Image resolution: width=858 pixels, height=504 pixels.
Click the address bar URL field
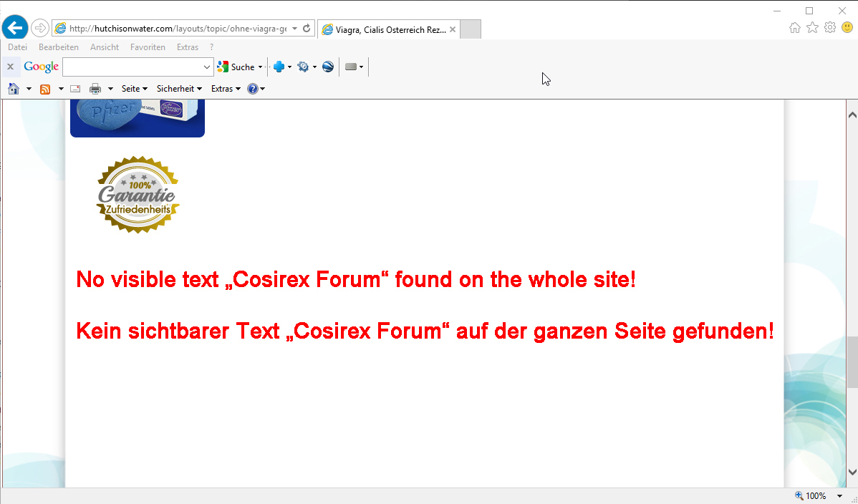(179, 29)
